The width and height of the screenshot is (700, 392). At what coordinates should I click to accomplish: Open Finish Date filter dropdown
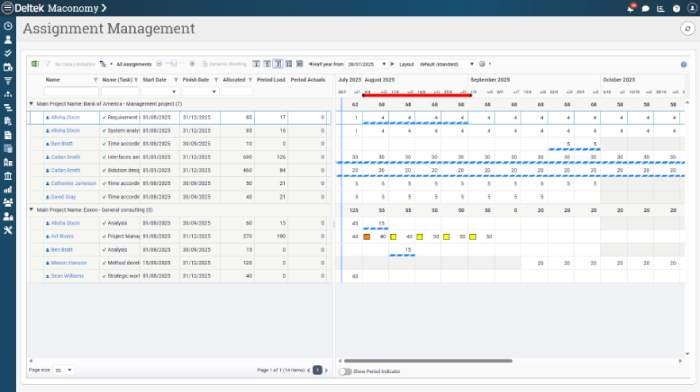[x=214, y=92]
